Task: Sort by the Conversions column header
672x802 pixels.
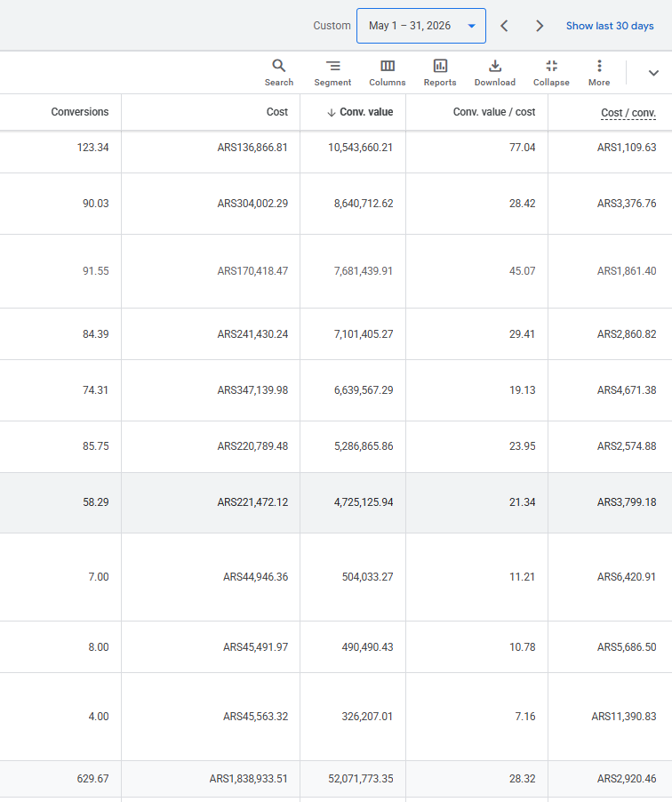Action: (80, 111)
